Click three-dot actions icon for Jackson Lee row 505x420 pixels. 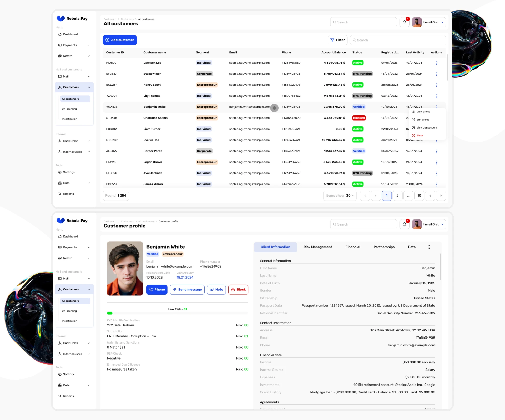click(437, 63)
